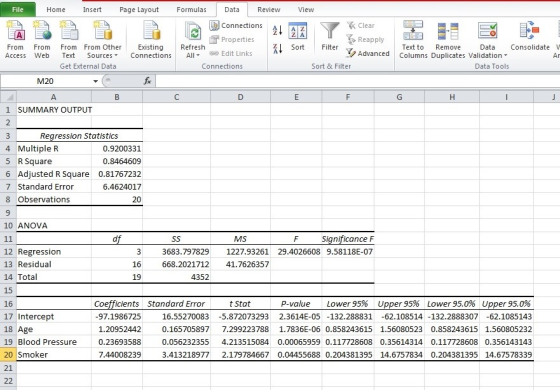Click the Regression Statistics cell
Viewport: 560px width, 390px height.
79,136
